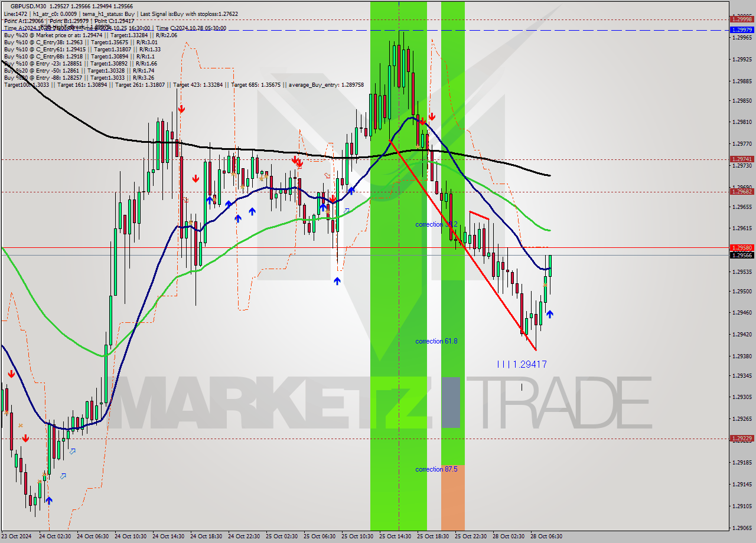The width and height of the screenshot is (756, 543).
Task: Click the 1.29535 price axis value
Action: tap(742, 272)
